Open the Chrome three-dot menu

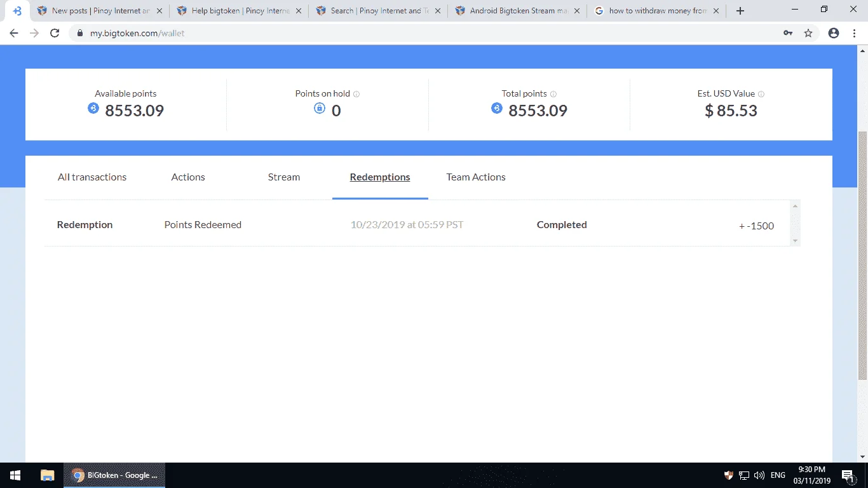point(854,33)
